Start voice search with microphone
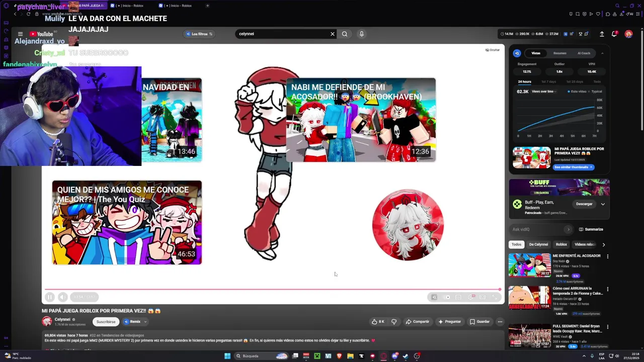This screenshot has height=362, width=644. [x=361, y=34]
